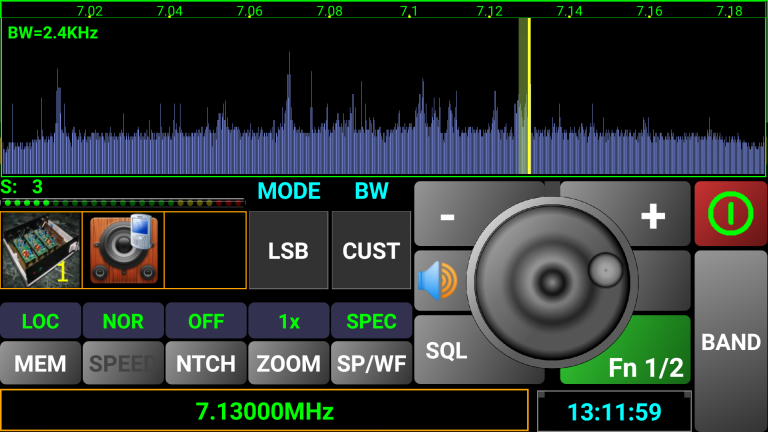The image size is (768, 432).
Task: Toggle the OFF notch status button
Action: pos(206,321)
